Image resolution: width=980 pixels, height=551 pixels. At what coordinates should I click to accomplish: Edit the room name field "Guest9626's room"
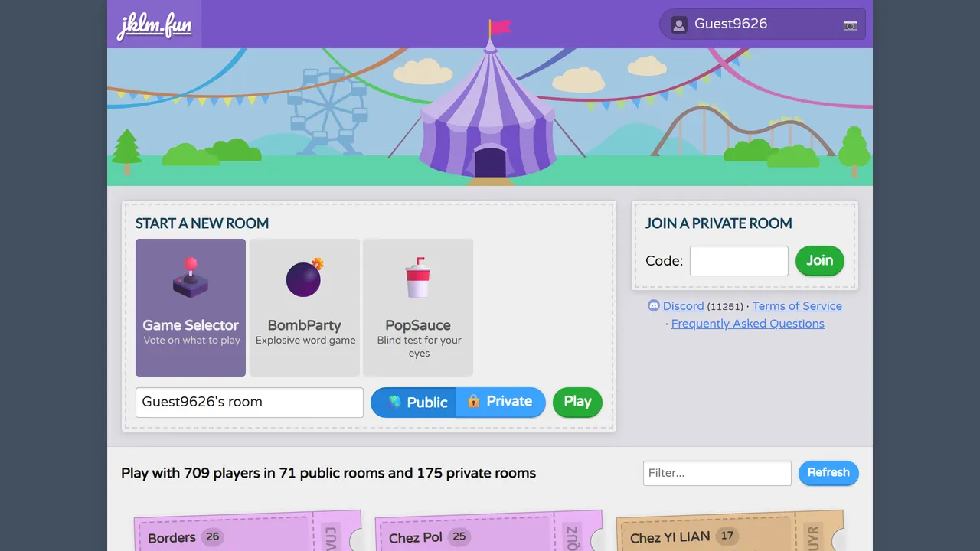coord(250,403)
